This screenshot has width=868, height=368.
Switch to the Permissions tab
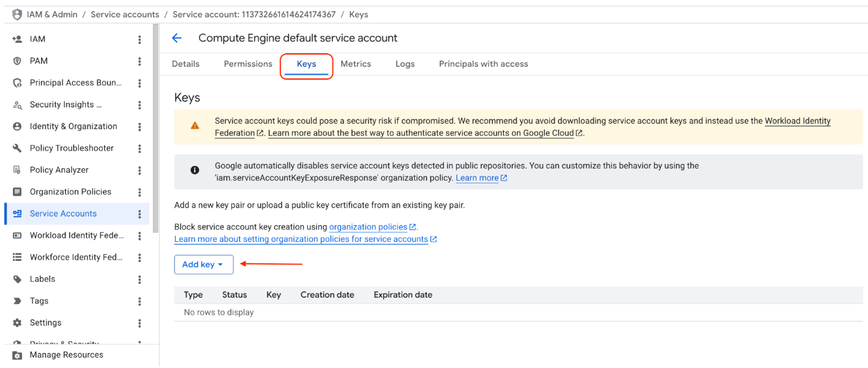[248, 64]
